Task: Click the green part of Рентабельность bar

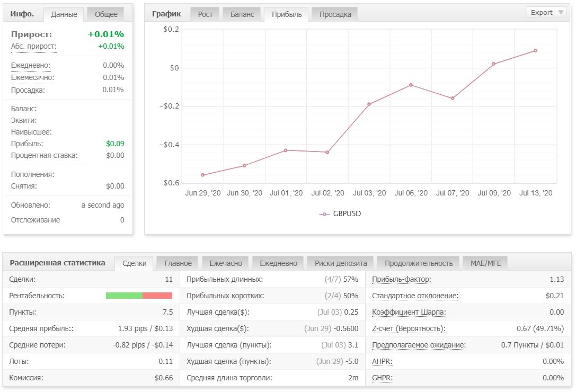Action: pyautogui.click(x=124, y=296)
